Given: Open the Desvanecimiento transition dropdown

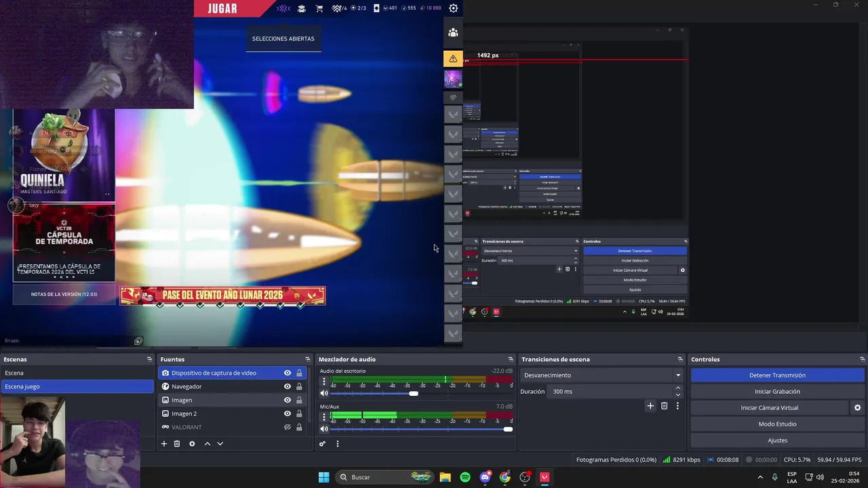Looking at the screenshot, I should [601, 375].
